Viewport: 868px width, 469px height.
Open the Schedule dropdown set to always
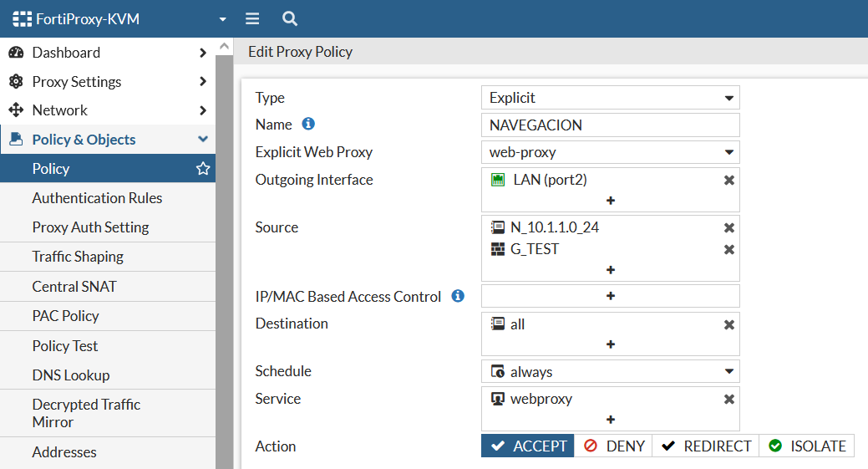[x=610, y=371]
